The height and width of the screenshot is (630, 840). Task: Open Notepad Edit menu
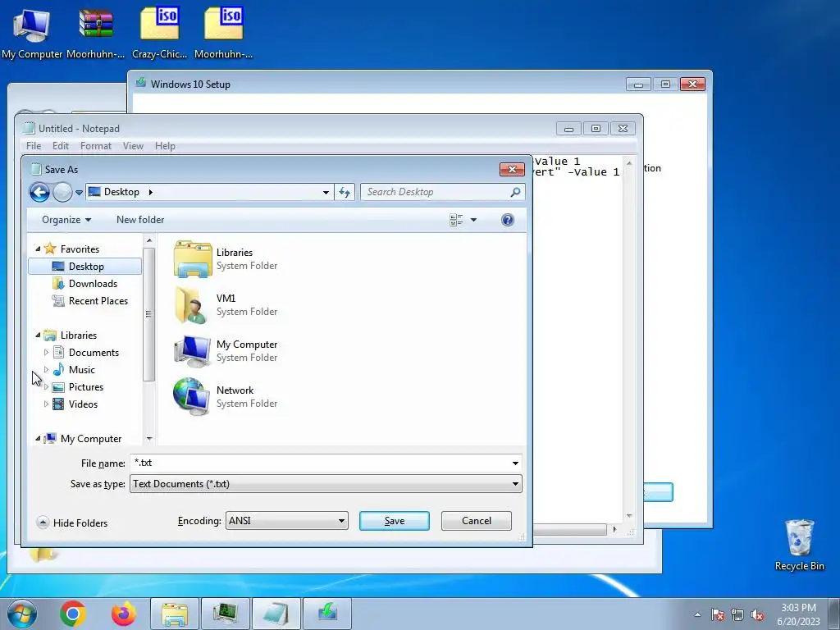tap(61, 146)
